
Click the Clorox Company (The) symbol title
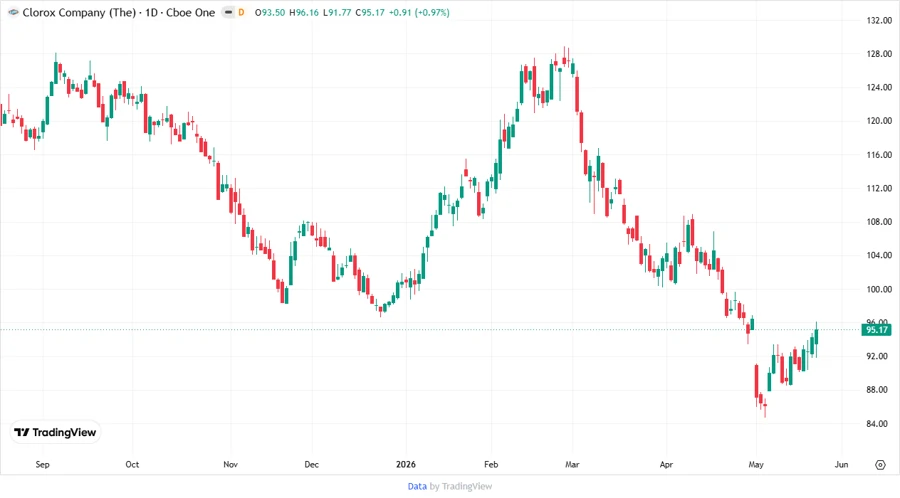(79, 13)
